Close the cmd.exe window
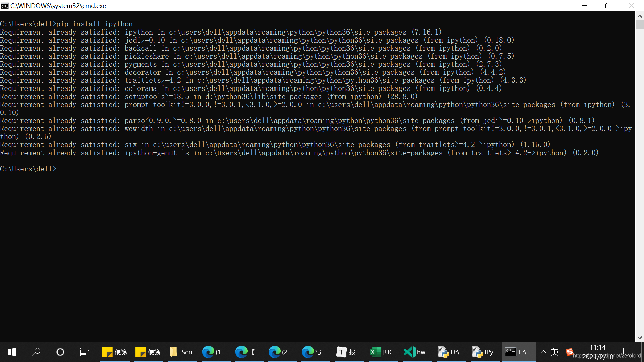 click(x=632, y=6)
